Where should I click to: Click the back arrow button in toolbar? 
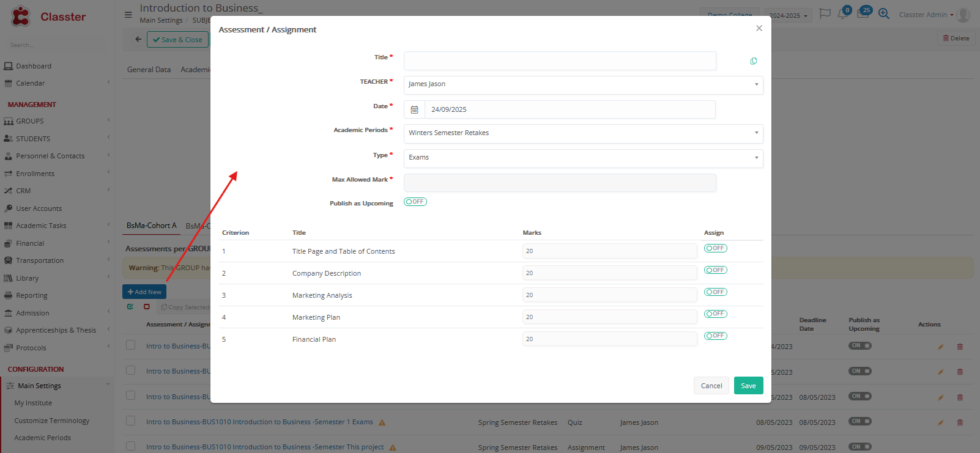tap(138, 40)
